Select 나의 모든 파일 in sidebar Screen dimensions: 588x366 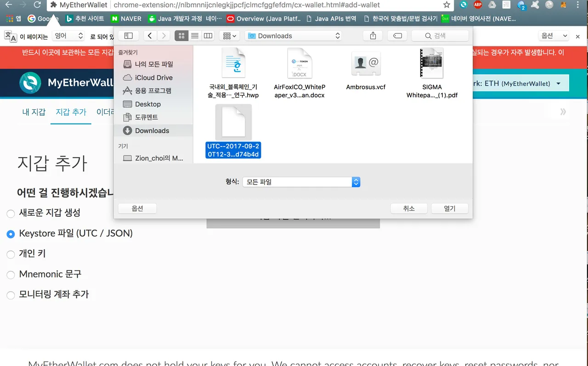(x=153, y=64)
